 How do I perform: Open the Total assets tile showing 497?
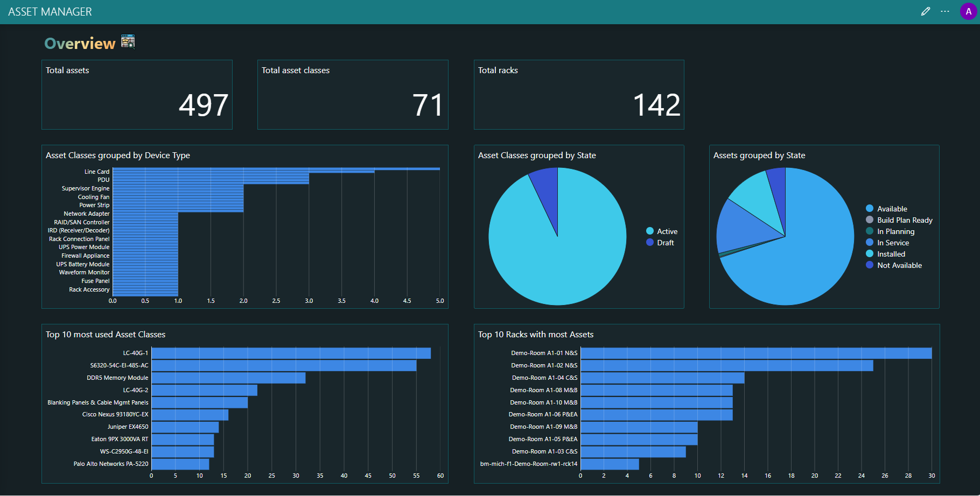coord(137,95)
